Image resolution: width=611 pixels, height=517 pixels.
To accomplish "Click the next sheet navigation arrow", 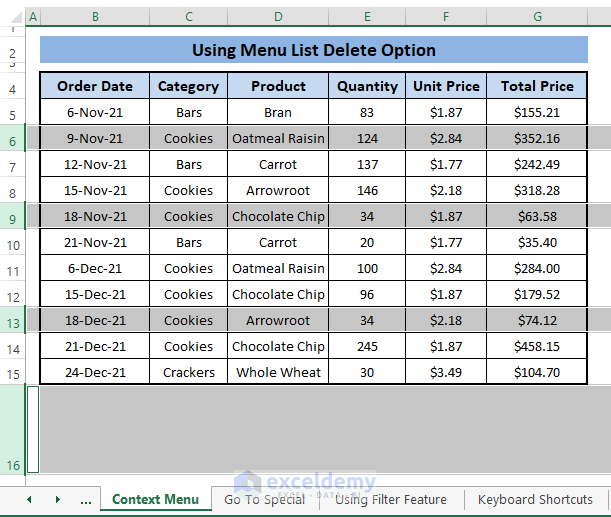I will coord(58,499).
